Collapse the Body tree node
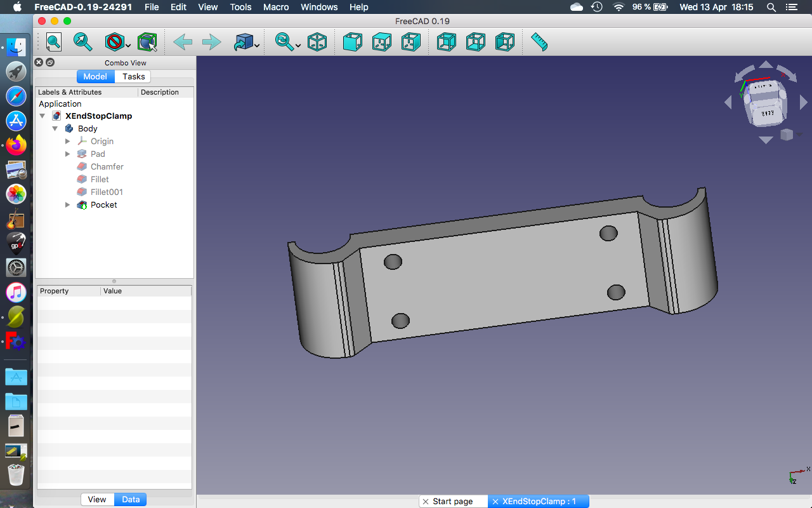Image resolution: width=812 pixels, height=508 pixels. tap(55, 128)
